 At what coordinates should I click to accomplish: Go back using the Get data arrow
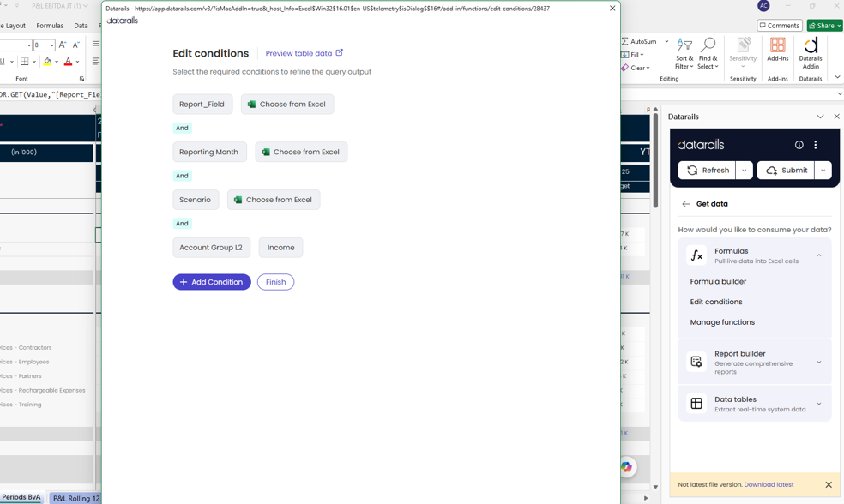(x=685, y=204)
